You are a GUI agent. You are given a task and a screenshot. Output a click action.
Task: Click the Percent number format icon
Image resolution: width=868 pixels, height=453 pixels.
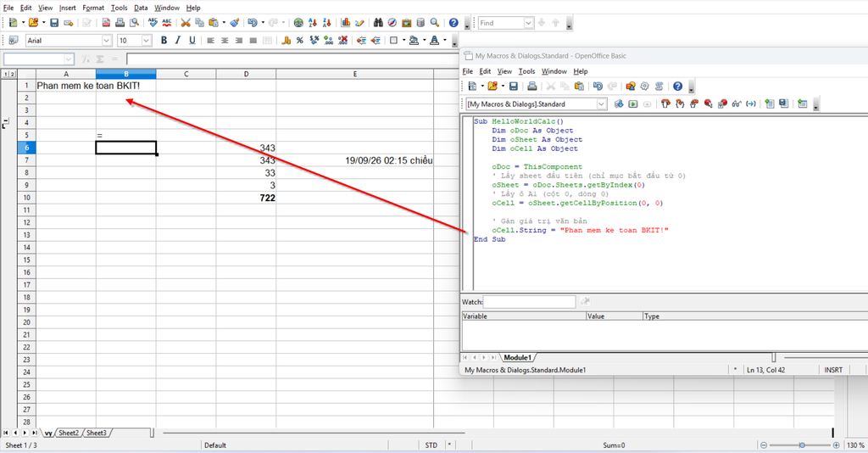(299, 41)
